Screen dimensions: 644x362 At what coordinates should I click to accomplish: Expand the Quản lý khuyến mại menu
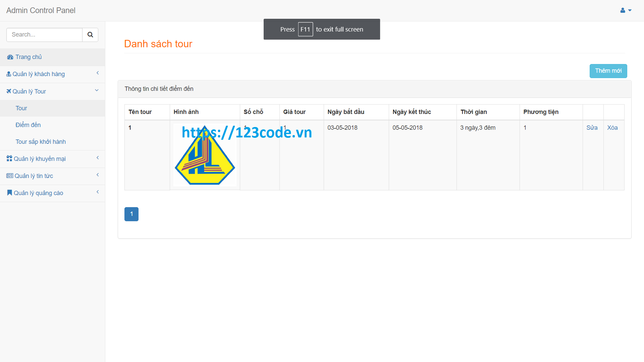98,158
